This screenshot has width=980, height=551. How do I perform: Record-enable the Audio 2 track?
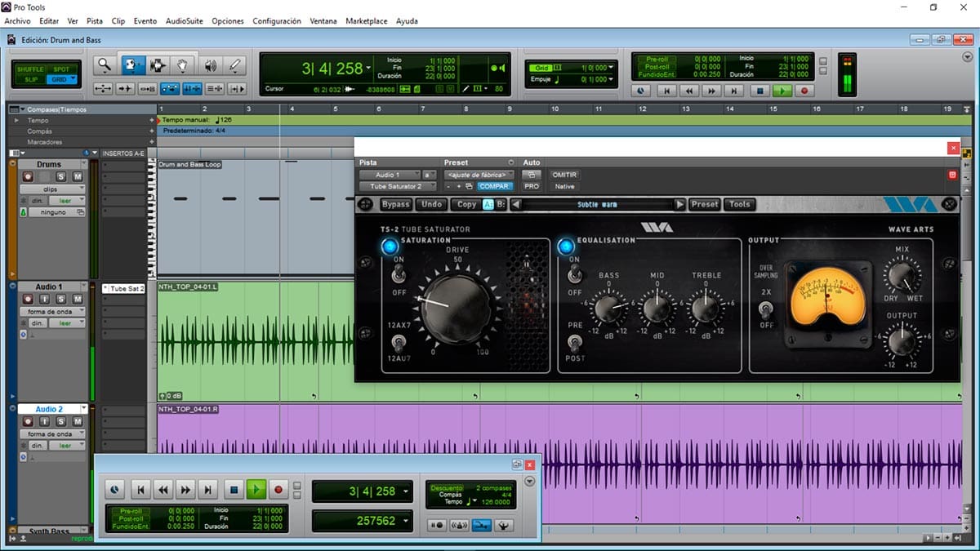[28, 421]
